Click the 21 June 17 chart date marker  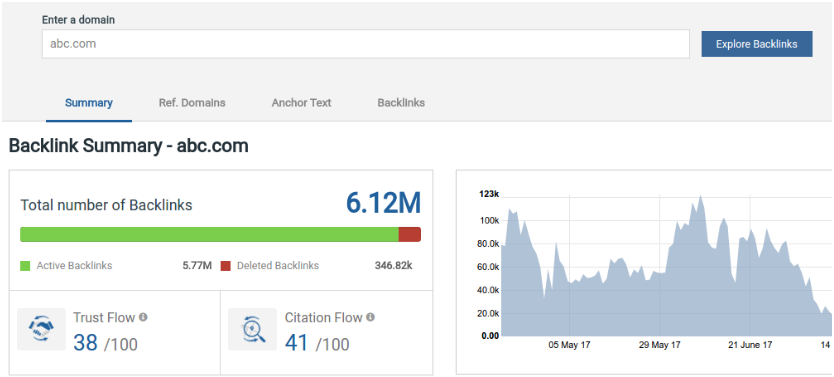pos(750,345)
